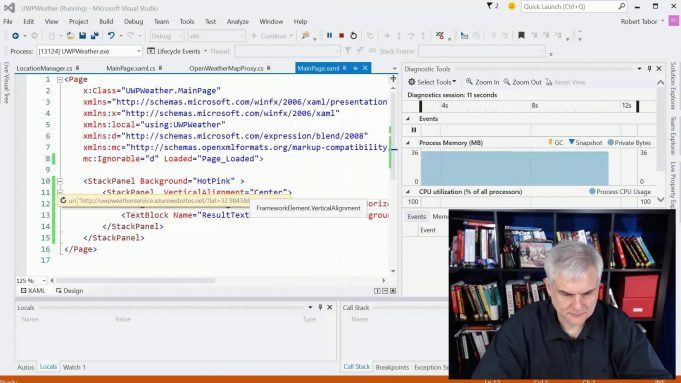681x383 pixels.
Task: Restart the debugging session
Action: (354, 36)
